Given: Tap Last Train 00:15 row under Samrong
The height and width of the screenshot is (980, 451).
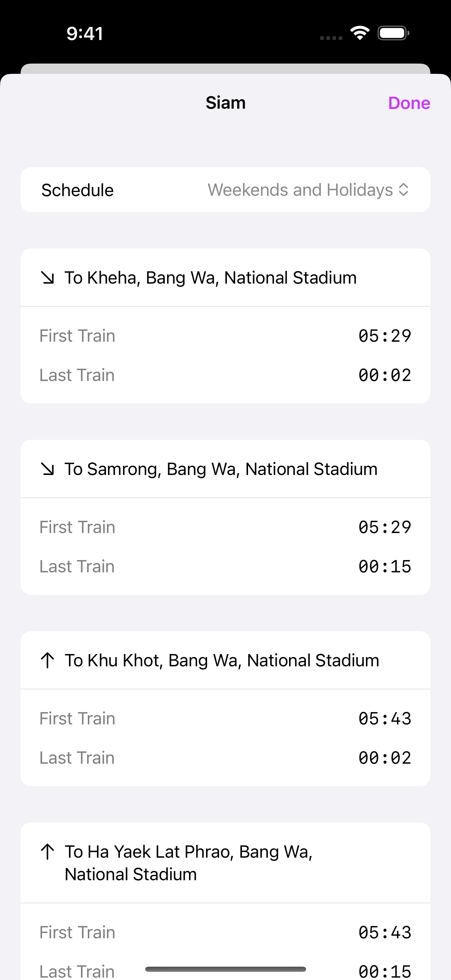Looking at the screenshot, I should coord(225,567).
